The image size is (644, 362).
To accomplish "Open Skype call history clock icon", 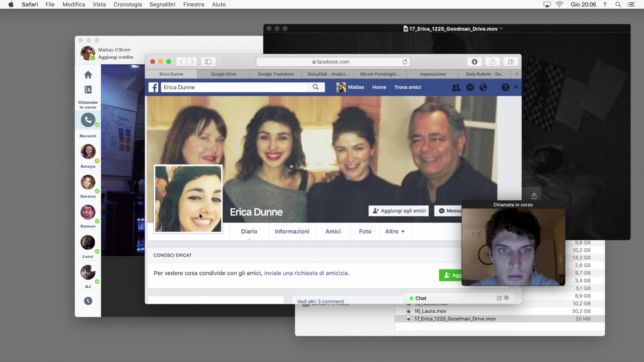I will (x=88, y=301).
